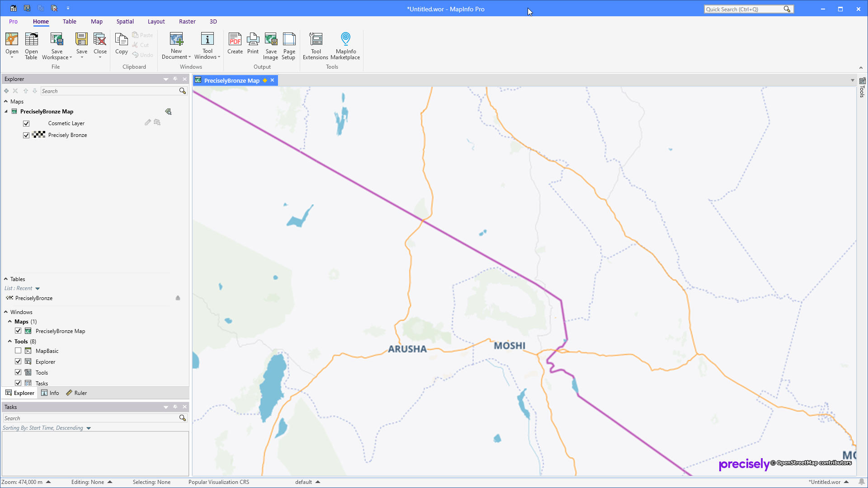Expand the Tables List: Recent dropdown

click(37, 288)
